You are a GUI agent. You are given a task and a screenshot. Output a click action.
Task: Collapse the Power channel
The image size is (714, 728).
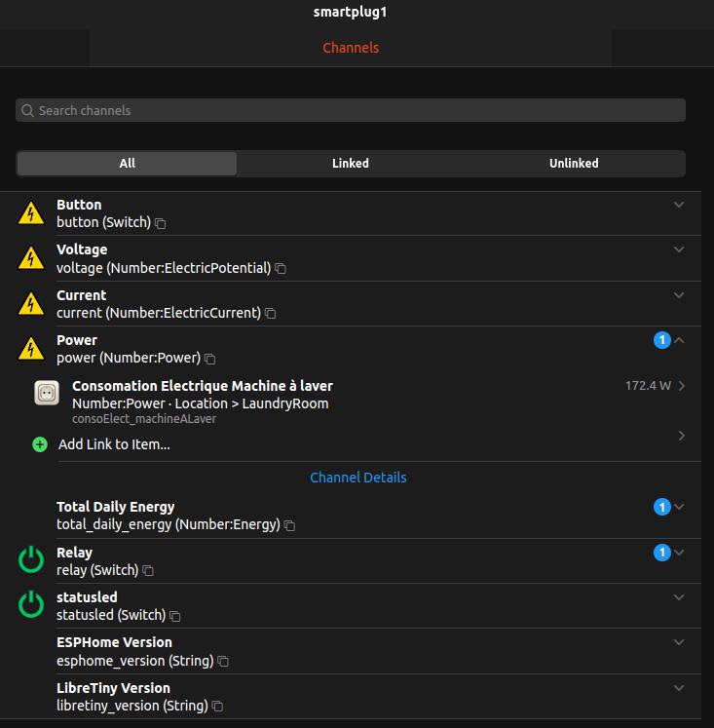[x=679, y=340]
